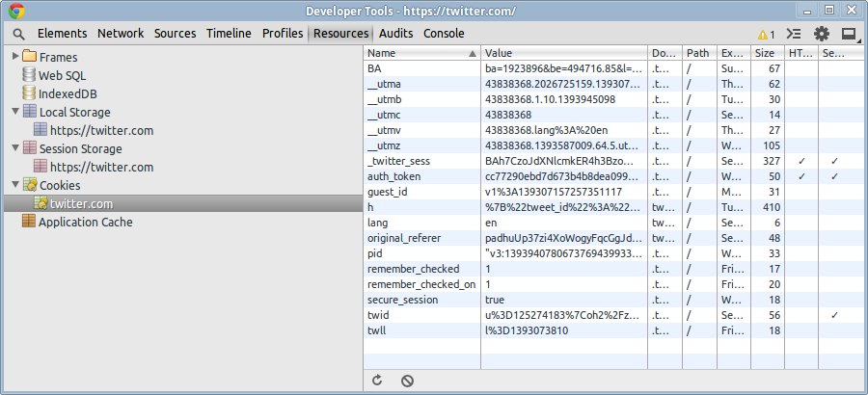Screen dimensions: 868x395
Task: Click the Local Storage table icon
Action: [x=30, y=111]
